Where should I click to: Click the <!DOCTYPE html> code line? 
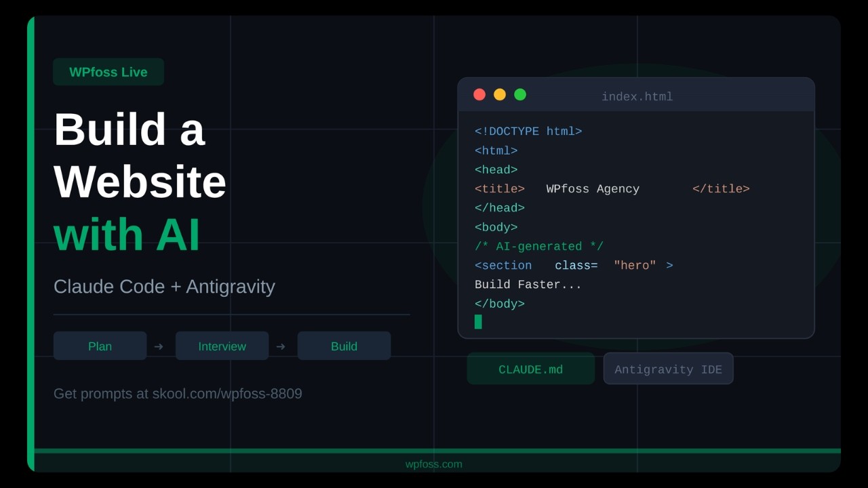pyautogui.click(x=528, y=131)
